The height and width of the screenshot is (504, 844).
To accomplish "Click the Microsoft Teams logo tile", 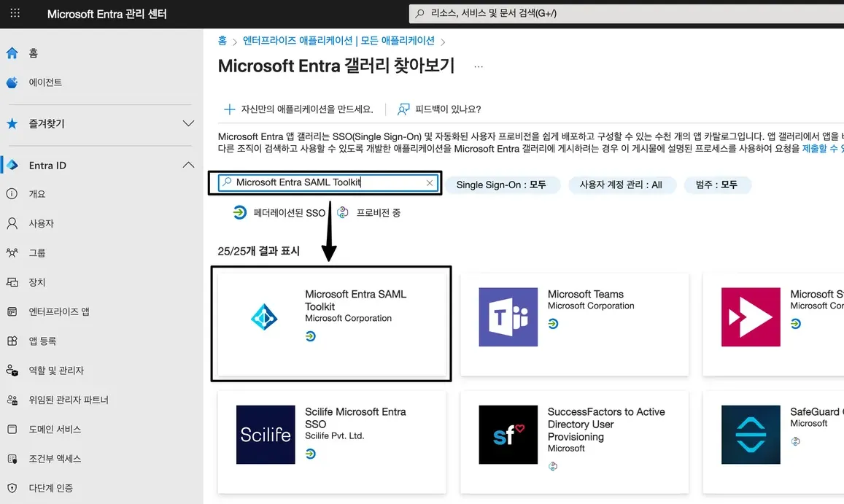I will click(x=508, y=317).
